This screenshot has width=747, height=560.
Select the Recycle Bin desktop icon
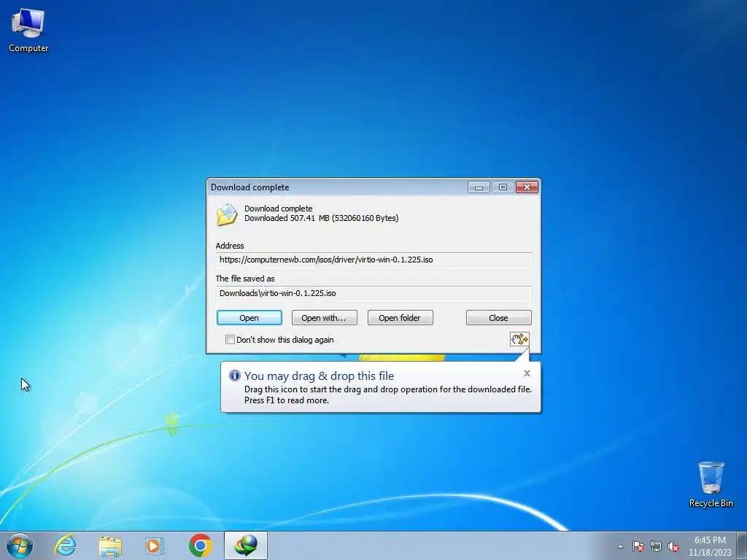[x=711, y=484]
